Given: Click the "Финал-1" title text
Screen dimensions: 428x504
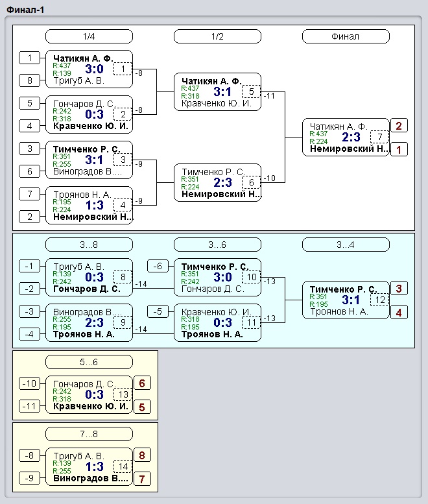Looking at the screenshot, I should click(25, 10).
